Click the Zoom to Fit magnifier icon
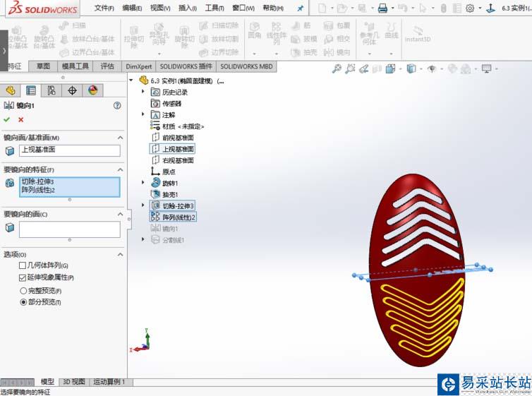This screenshot has width=532, height=396. coord(337,69)
